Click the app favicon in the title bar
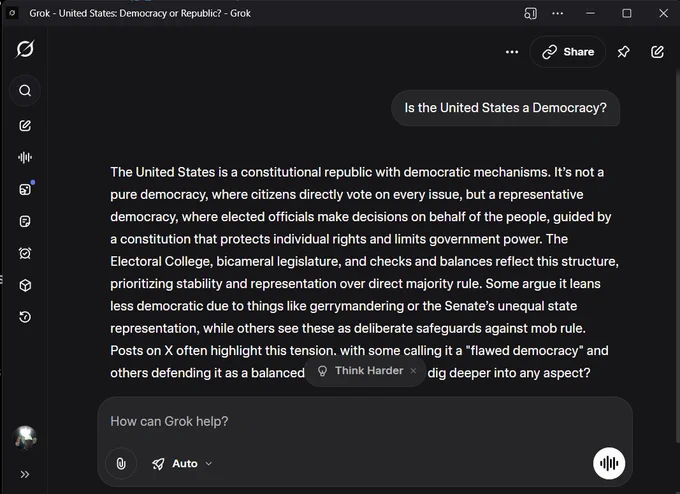The width and height of the screenshot is (680, 494). (x=12, y=13)
